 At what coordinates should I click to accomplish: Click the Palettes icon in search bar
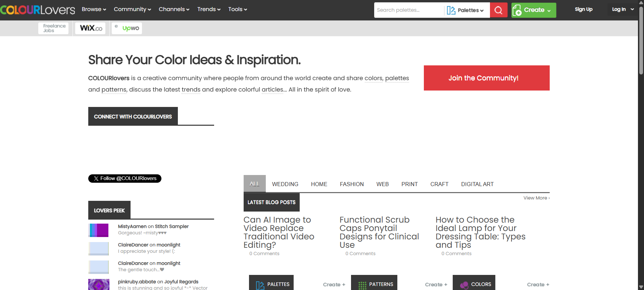pyautogui.click(x=451, y=10)
